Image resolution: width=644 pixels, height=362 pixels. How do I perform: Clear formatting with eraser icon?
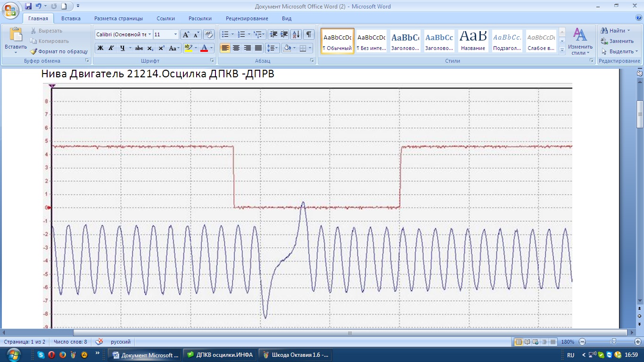pyautogui.click(x=209, y=34)
